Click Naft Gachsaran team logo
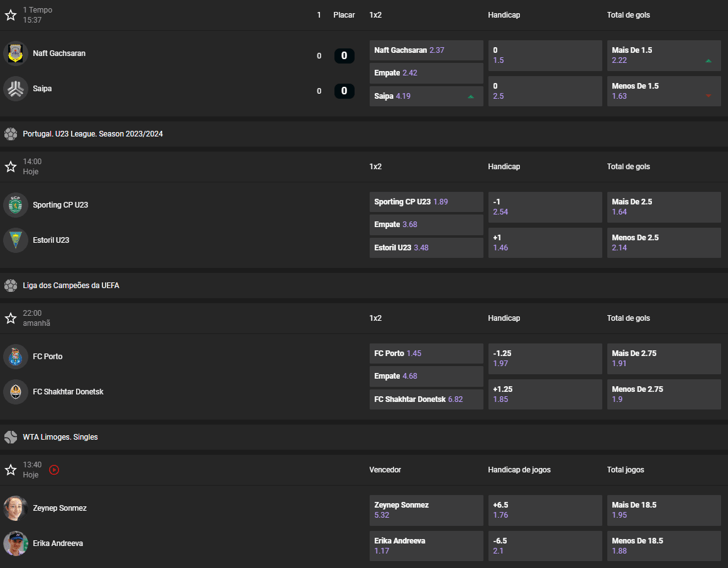This screenshot has width=728, height=568. coord(16,53)
